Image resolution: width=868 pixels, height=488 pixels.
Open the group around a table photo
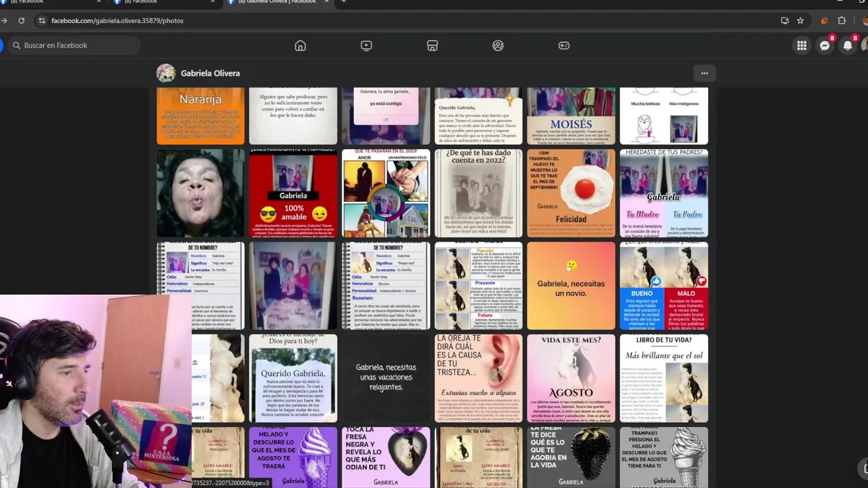pyautogui.click(x=293, y=285)
